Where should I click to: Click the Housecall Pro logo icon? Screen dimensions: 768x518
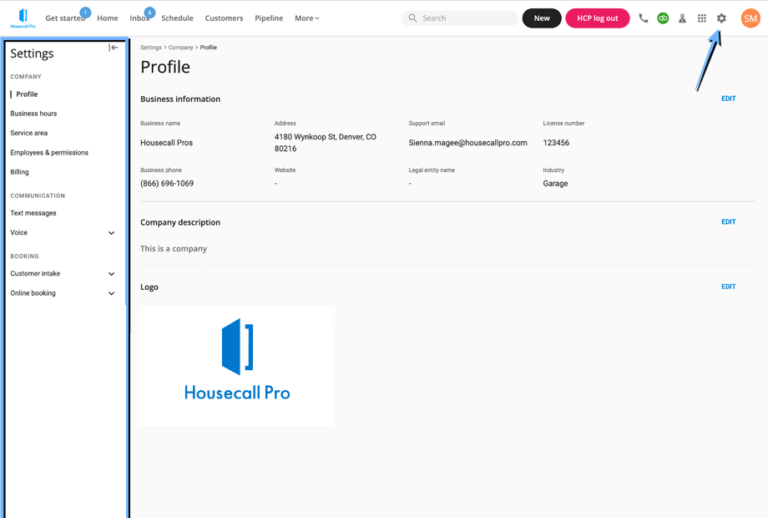(x=23, y=17)
